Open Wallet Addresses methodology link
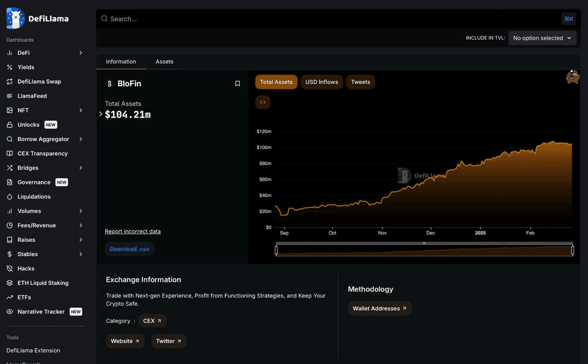 coord(379,308)
